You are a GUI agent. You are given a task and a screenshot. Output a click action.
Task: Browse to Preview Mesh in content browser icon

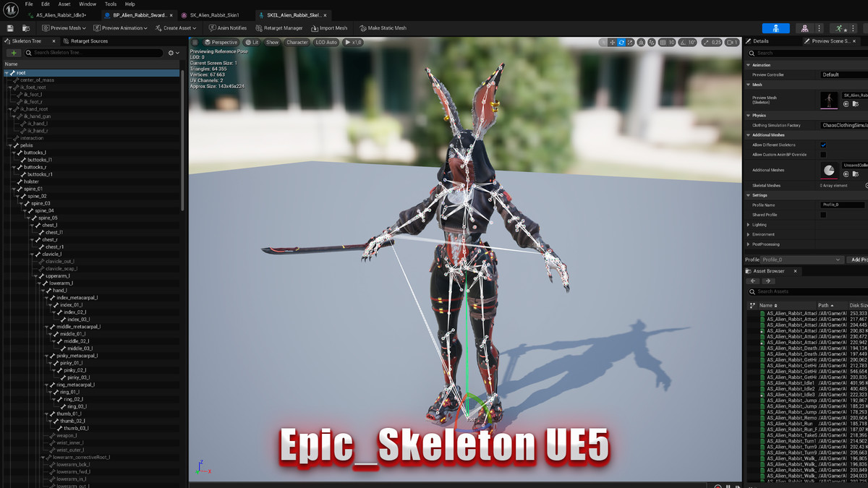click(855, 104)
